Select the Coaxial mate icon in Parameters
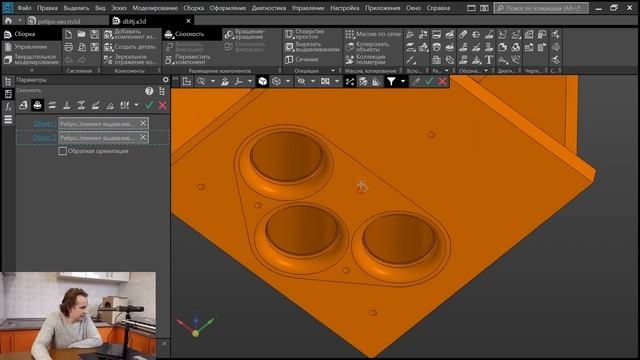This screenshot has width=640, height=360. (38, 105)
